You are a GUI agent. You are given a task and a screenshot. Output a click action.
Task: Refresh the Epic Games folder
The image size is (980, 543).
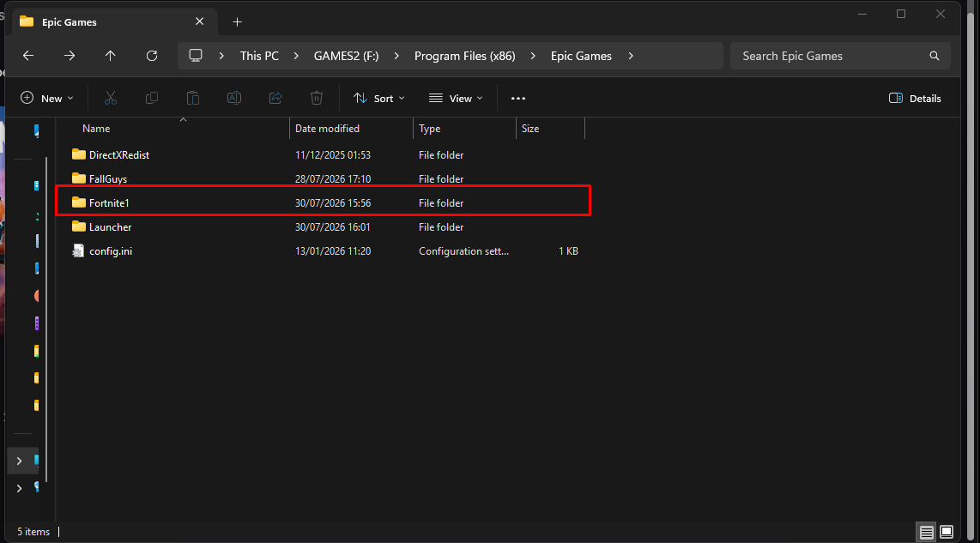pos(152,56)
